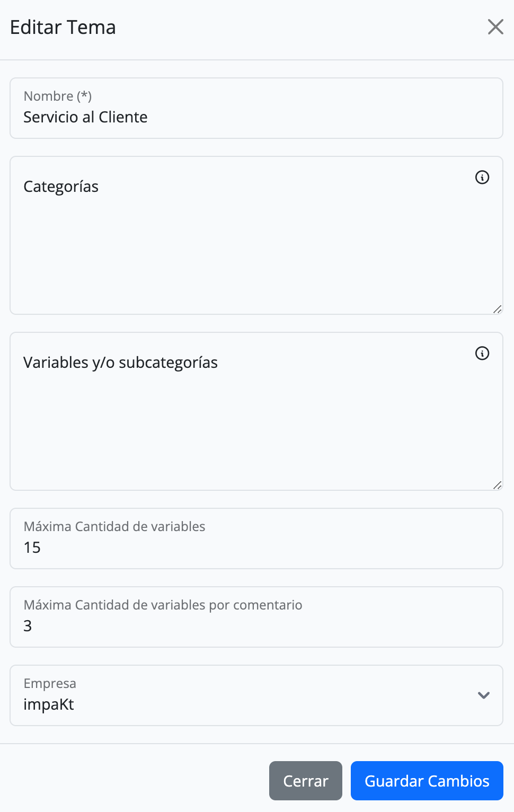
Task: Click the Nombre (*) label text
Action: tap(58, 96)
